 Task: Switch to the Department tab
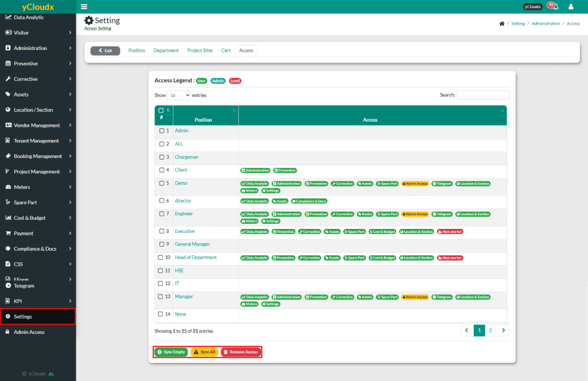click(x=166, y=50)
